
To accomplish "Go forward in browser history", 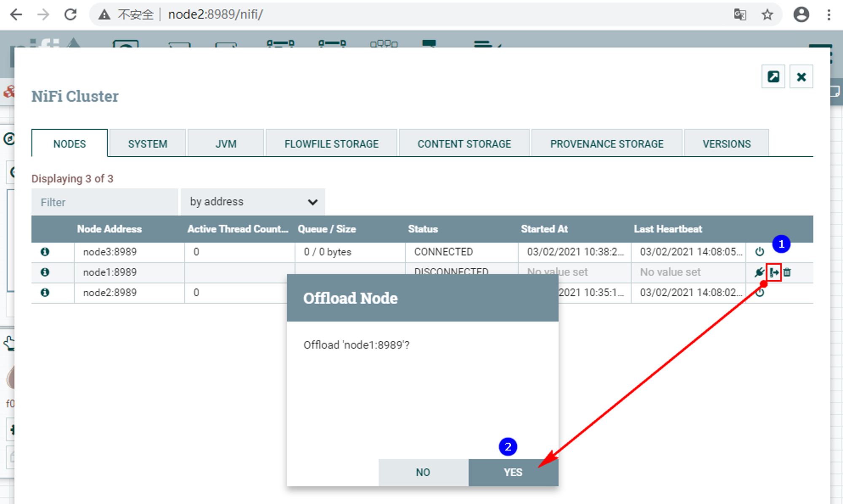I will point(43,15).
